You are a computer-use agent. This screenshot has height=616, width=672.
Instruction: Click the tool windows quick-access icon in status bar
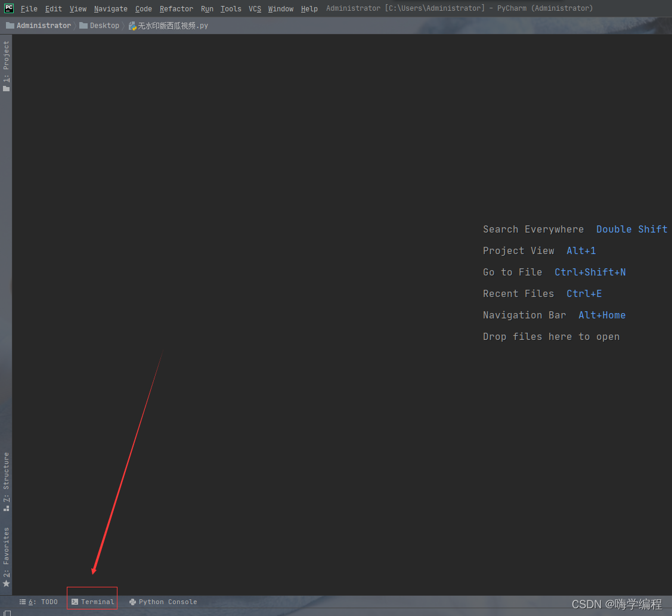7,613
